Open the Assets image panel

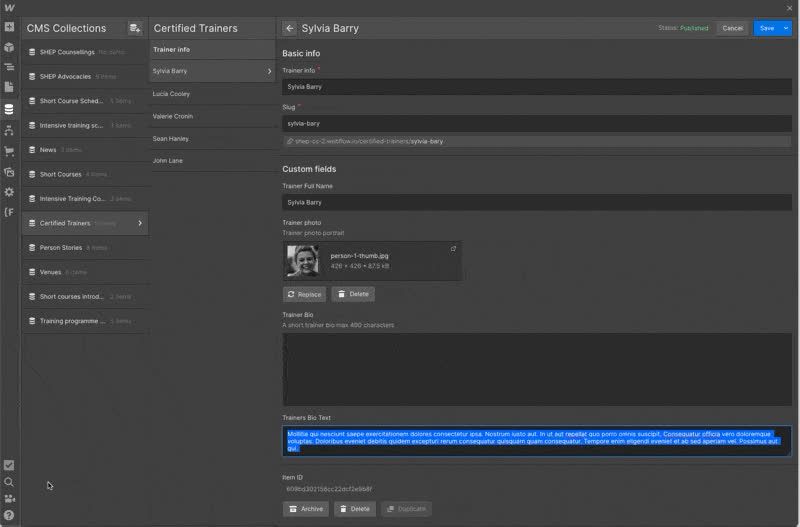(x=9, y=172)
